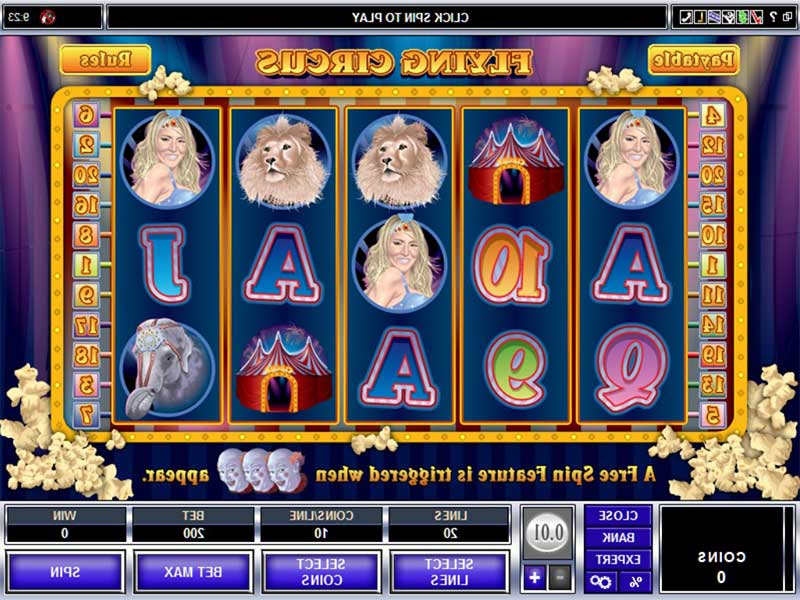800x600 pixels.
Task: Click the percent statistics icon
Action: 635,581
